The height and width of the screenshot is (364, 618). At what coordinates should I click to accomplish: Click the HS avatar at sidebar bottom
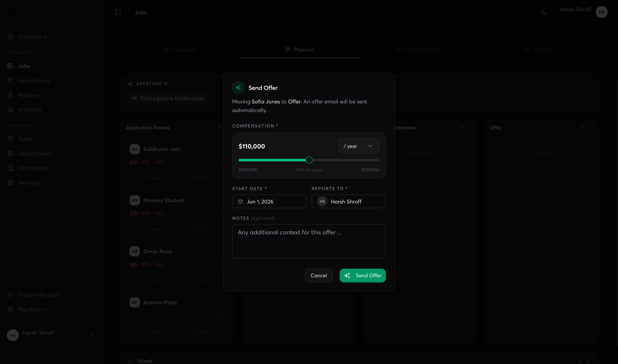(x=13, y=335)
